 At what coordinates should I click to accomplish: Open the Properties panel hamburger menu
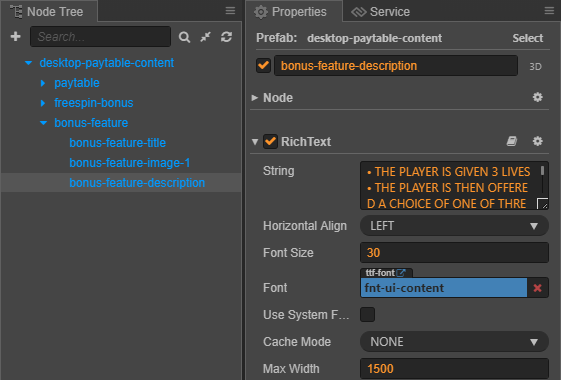549,11
